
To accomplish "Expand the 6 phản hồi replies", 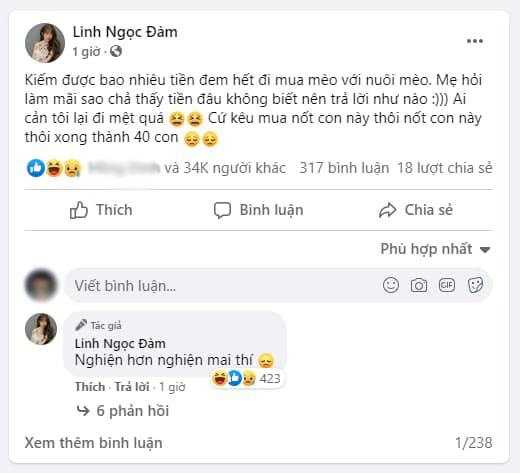I will point(123,411).
